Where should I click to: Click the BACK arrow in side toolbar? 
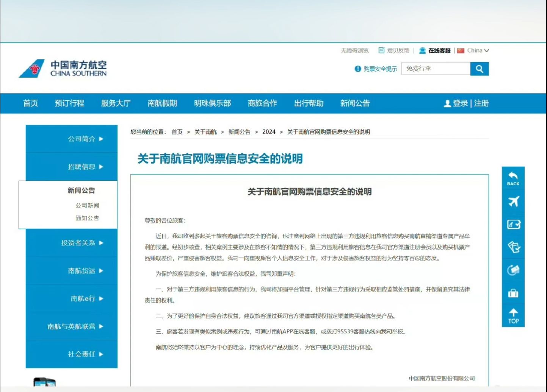point(513,178)
